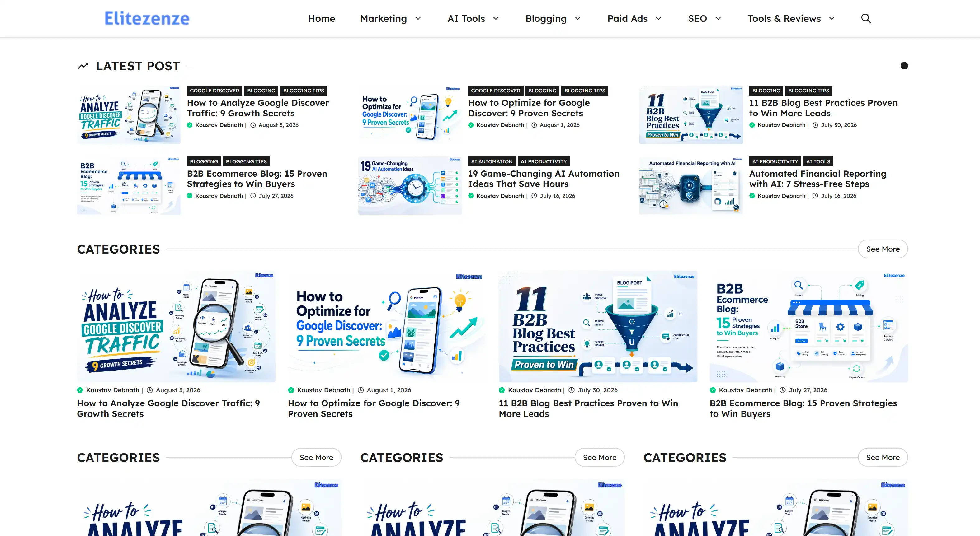Screen dimensions: 980x536
Task: Expand the Paid Ads menu arrow
Action: [x=658, y=18]
